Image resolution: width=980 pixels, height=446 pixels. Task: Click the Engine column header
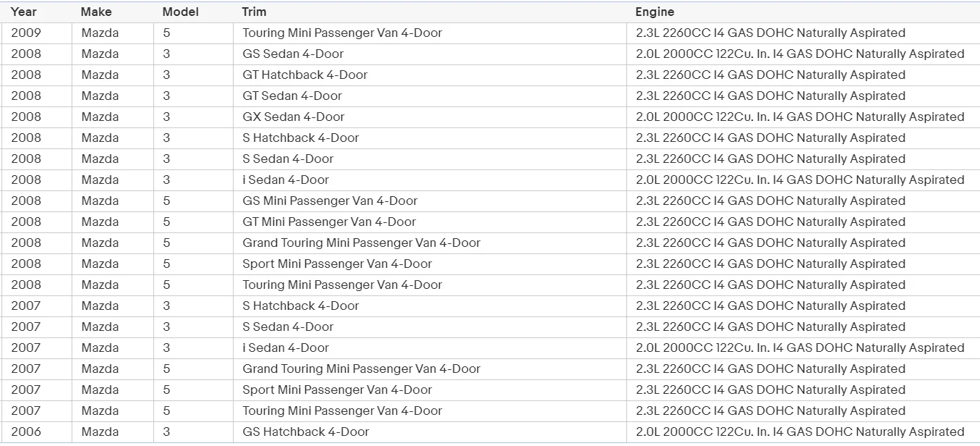[655, 12]
